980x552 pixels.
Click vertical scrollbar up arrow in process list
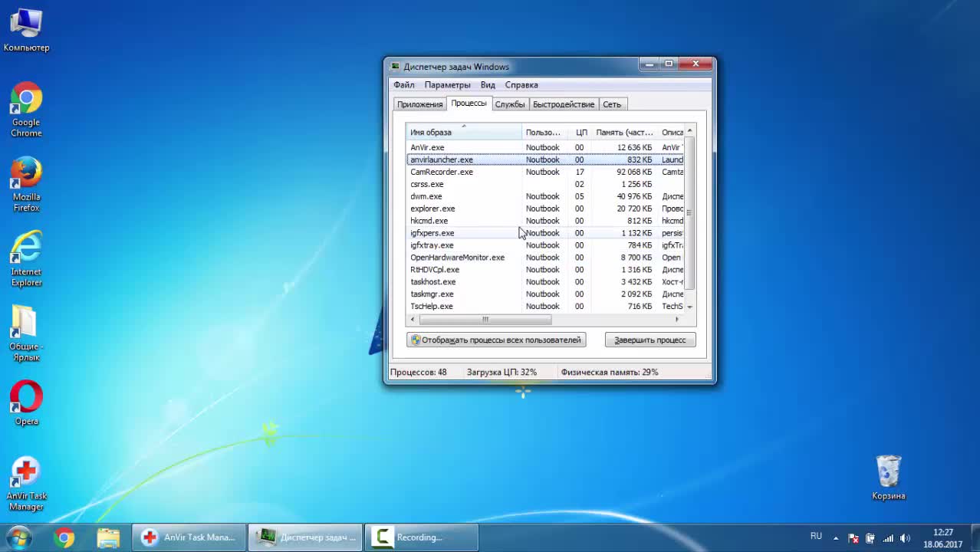pos(689,131)
